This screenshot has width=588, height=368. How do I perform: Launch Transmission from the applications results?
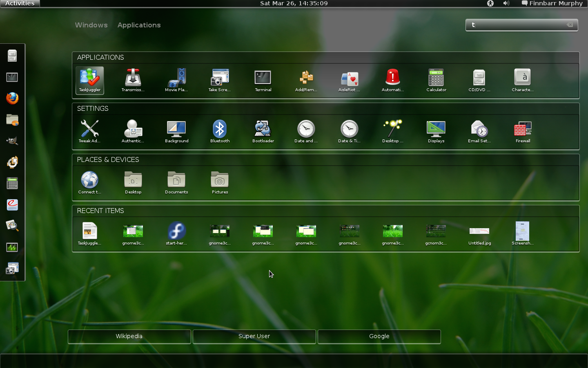133,81
